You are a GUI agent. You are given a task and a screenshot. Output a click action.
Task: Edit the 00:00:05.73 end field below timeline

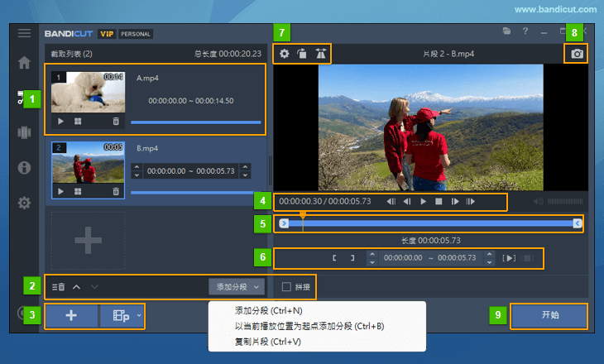coord(457,257)
